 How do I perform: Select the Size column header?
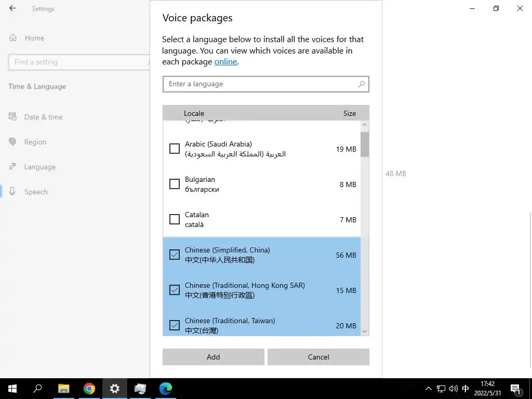(x=350, y=113)
